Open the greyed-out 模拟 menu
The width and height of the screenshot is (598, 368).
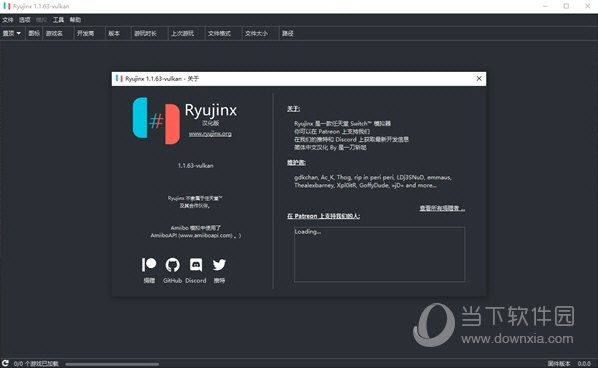42,20
